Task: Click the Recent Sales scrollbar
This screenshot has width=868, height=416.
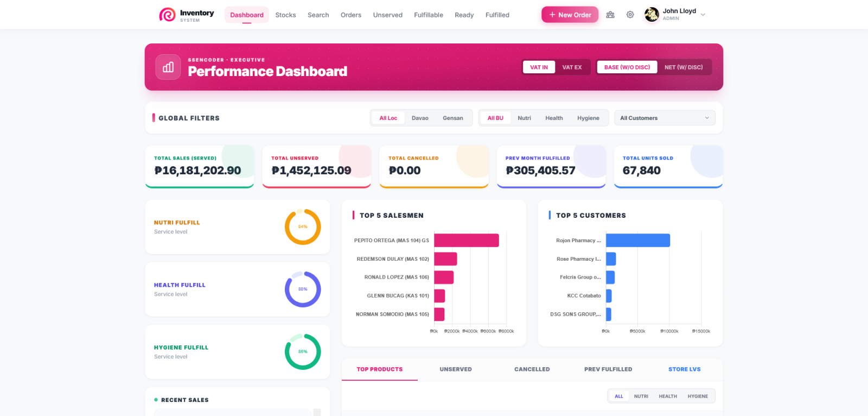Action: click(x=317, y=413)
